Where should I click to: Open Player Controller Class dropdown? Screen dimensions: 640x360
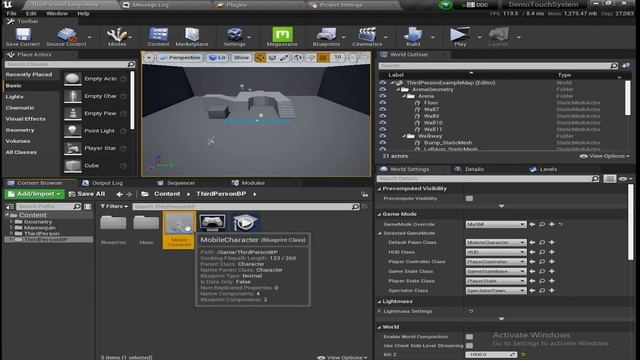pyautogui.click(x=496, y=262)
